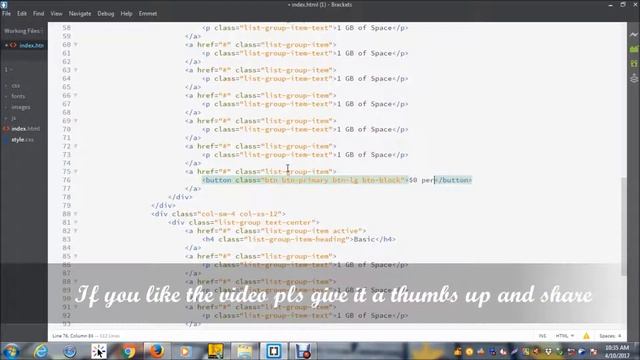This screenshot has height=360, width=640.
Task: Click the third green icon in right toolbar
Action: tap(633, 64)
